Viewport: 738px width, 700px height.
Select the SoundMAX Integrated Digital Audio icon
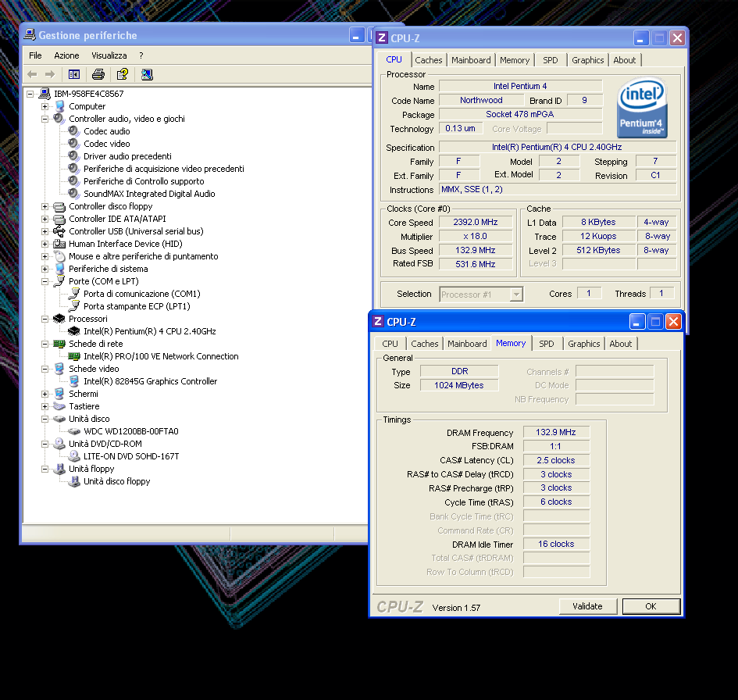click(74, 194)
